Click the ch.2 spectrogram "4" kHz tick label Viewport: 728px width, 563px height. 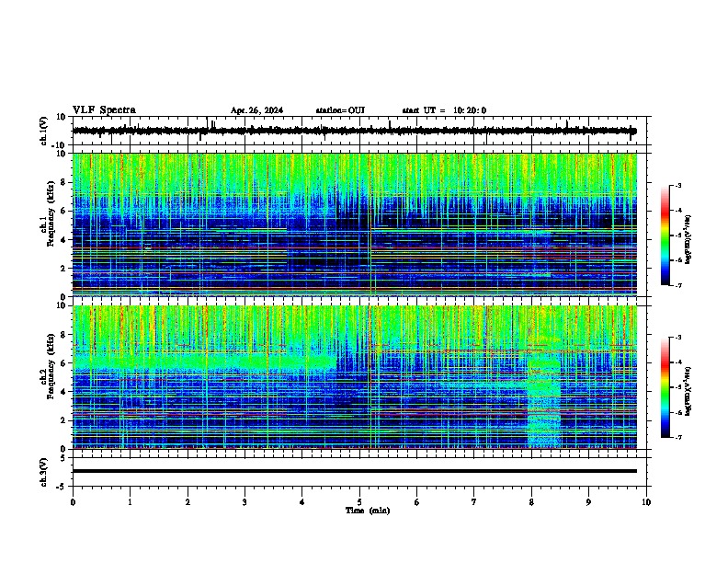click(x=63, y=392)
